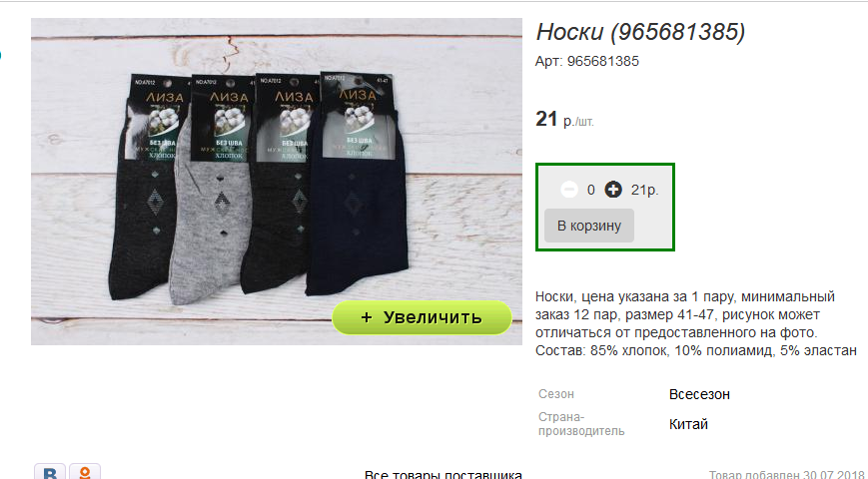Enlarge photo with Увеличить button
Viewport: 868px width, 479px height.
click(x=422, y=317)
